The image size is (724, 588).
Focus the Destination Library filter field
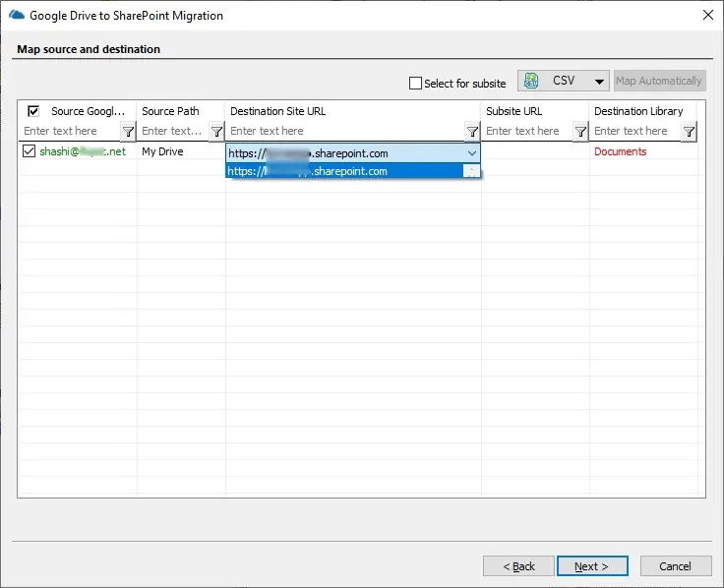636,131
